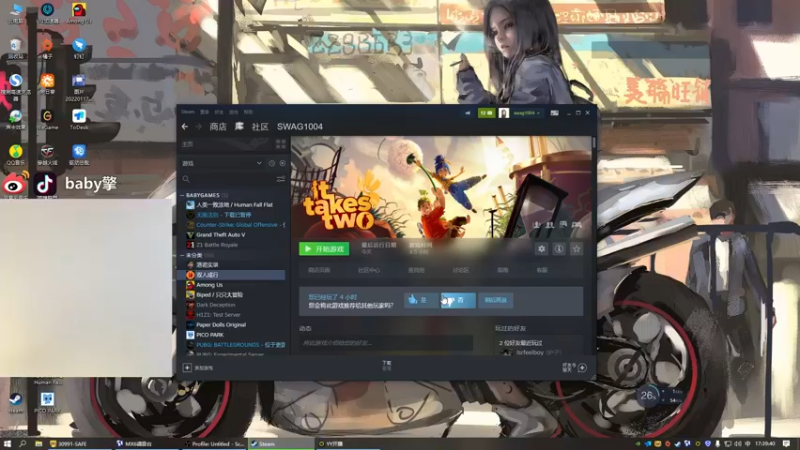Viewport: 800px width, 450px height.
Task: Toggle favorite with the star icon
Action: pyautogui.click(x=577, y=249)
